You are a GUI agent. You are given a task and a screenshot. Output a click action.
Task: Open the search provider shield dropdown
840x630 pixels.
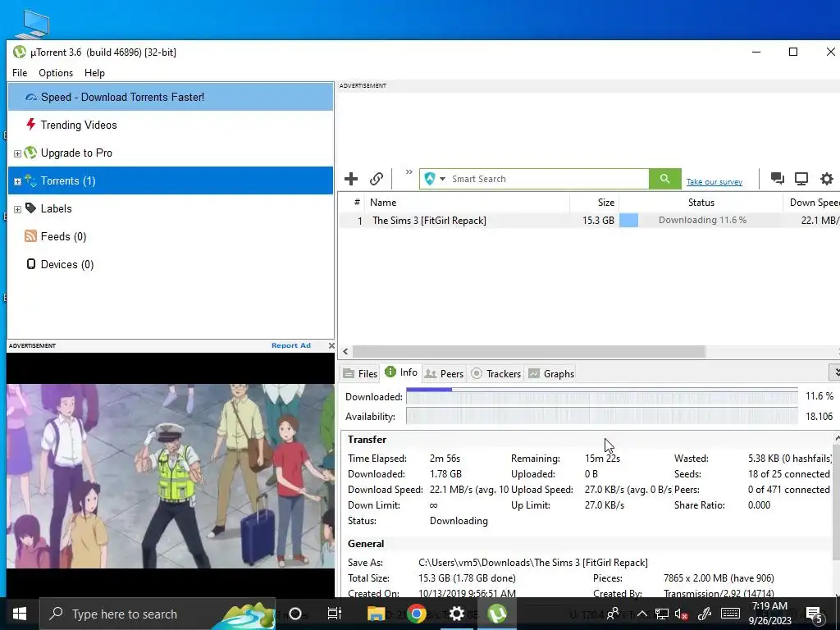435,179
